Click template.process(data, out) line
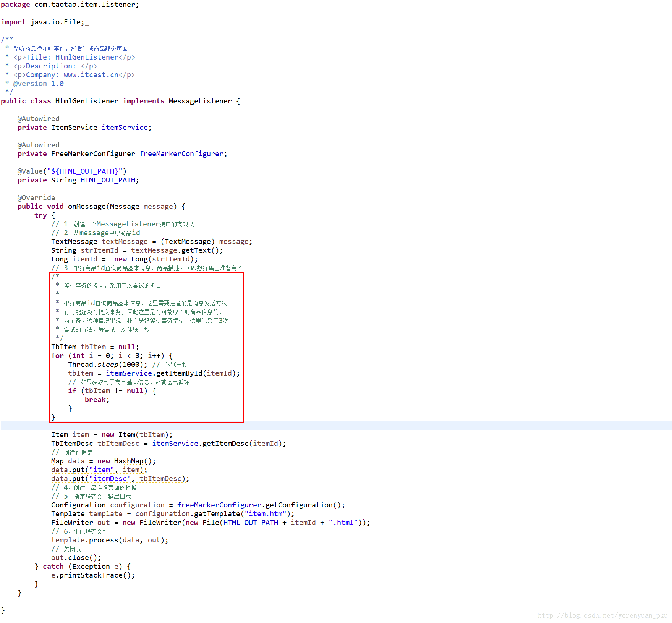The width and height of the screenshot is (672, 623). point(110,540)
